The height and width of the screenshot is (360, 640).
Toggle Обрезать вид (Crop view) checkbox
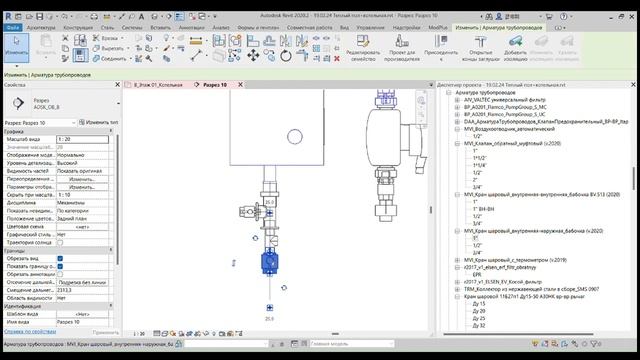[60, 258]
